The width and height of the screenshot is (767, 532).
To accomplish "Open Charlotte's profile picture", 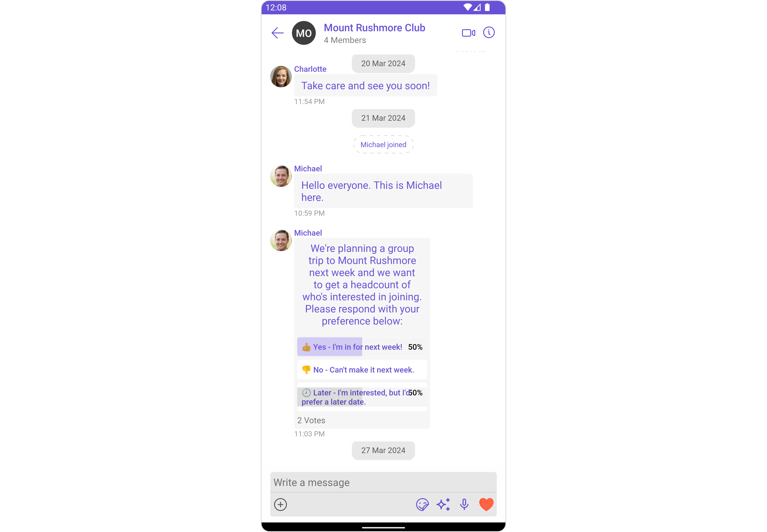I will (281, 76).
